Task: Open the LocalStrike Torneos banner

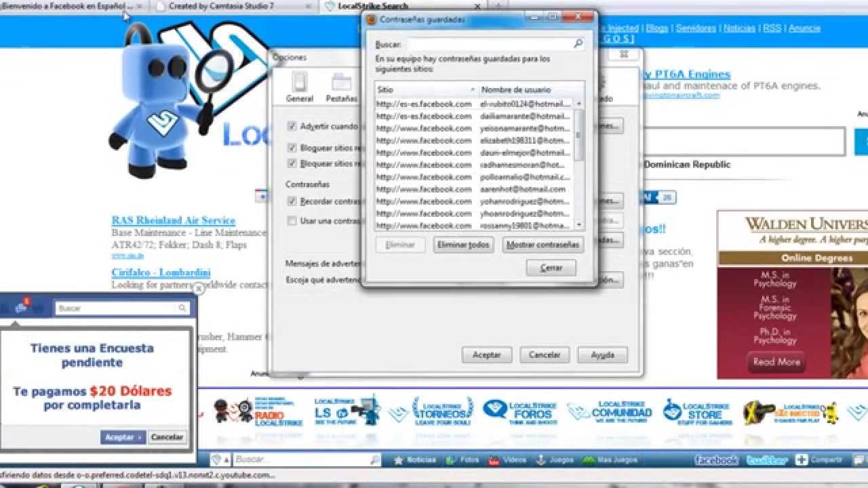Action: [x=433, y=411]
